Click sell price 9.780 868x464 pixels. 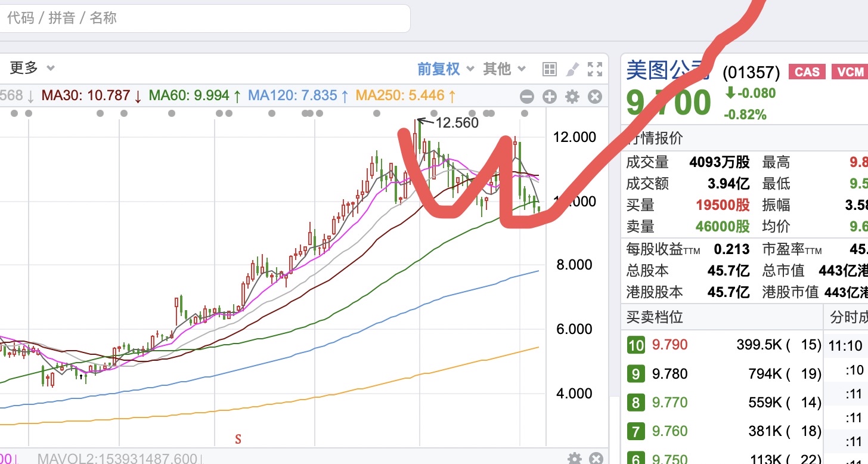(x=669, y=374)
